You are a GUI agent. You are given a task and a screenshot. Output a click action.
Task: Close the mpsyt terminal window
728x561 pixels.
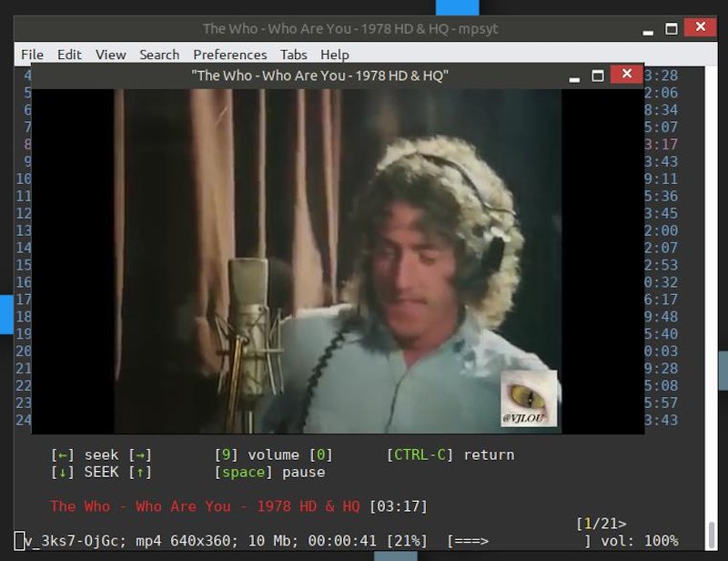[x=700, y=27]
